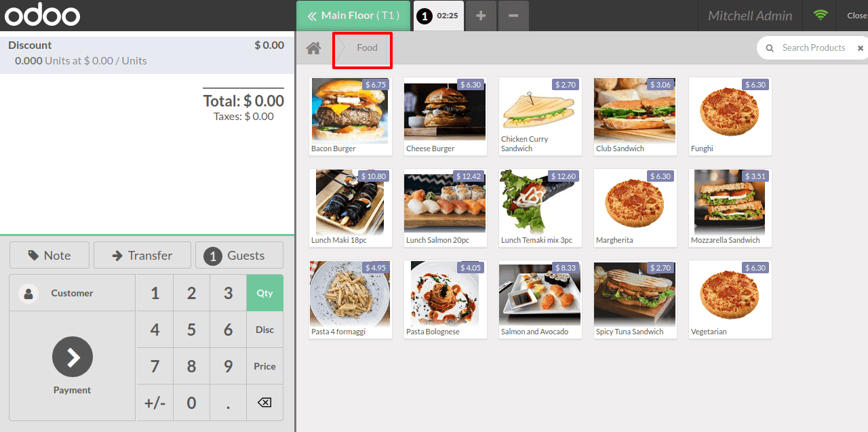The width and height of the screenshot is (868, 432).
Task: Click the Total: $ 0.00 amount
Action: click(x=243, y=101)
